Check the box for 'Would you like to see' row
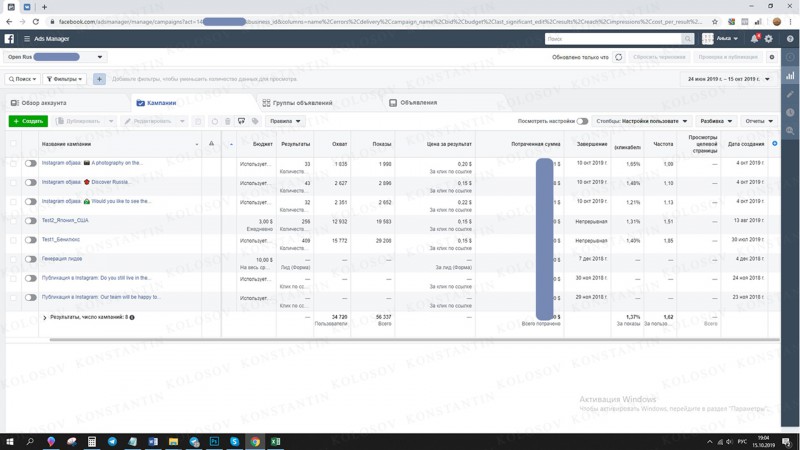Screen dimensions: 800x450 pyautogui.click(x=14, y=202)
